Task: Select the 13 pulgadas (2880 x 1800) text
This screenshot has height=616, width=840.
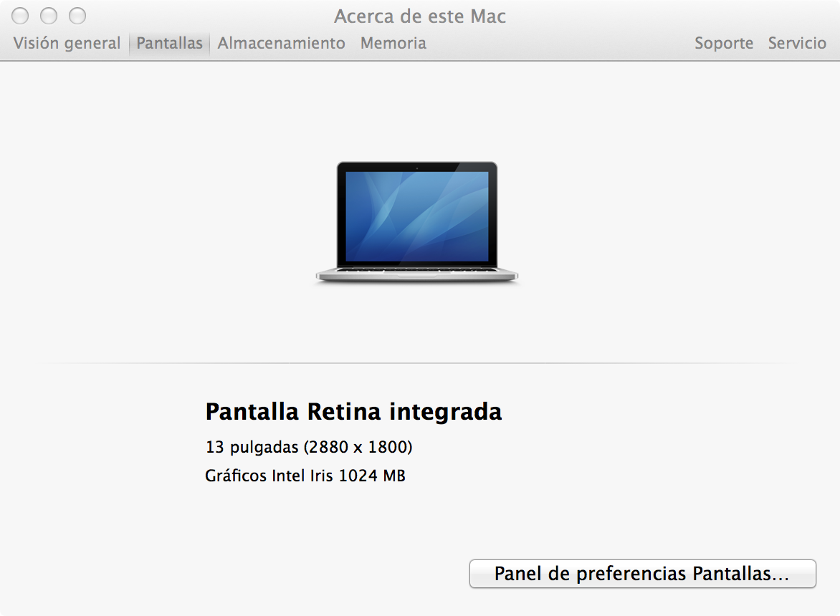Action: 309,447
